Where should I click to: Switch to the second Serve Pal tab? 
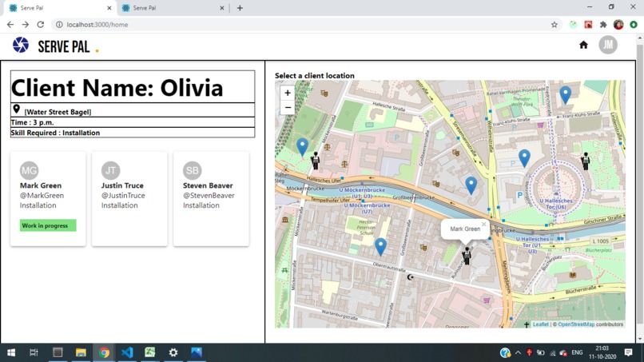(173, 8)
